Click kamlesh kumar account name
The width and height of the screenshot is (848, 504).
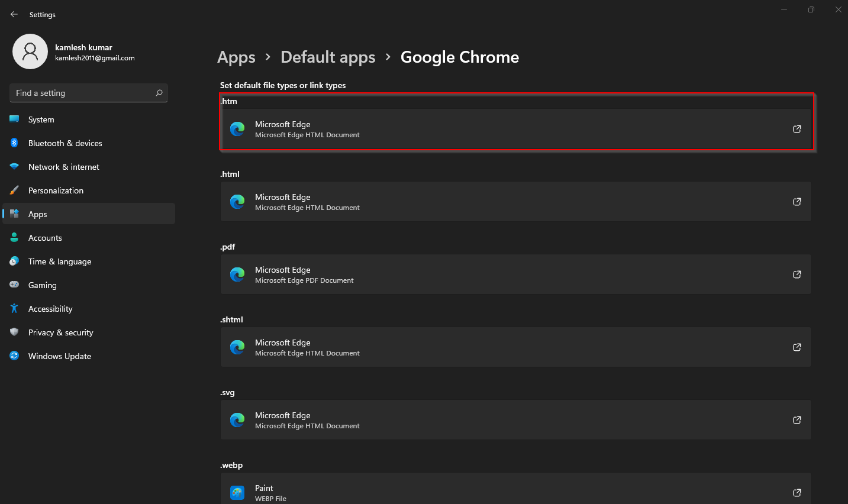(83, 47)
